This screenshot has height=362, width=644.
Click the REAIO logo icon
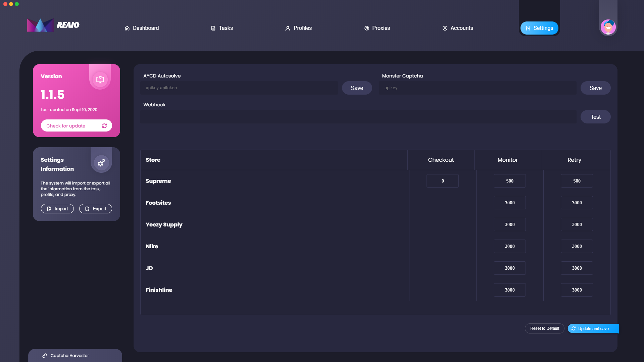[40, 25]
